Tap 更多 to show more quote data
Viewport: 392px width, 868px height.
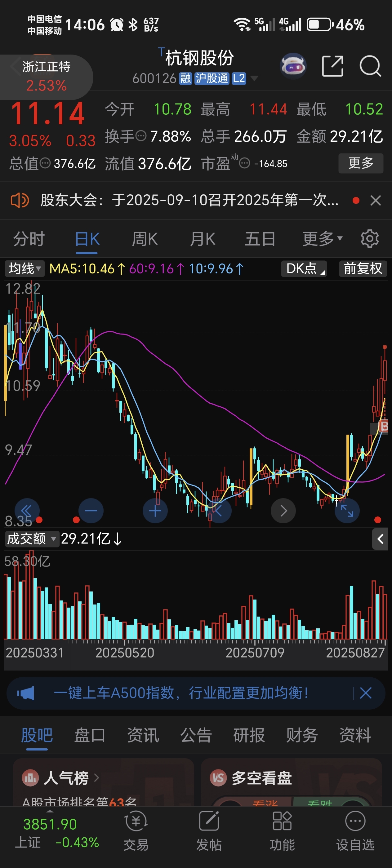(361, 163)
